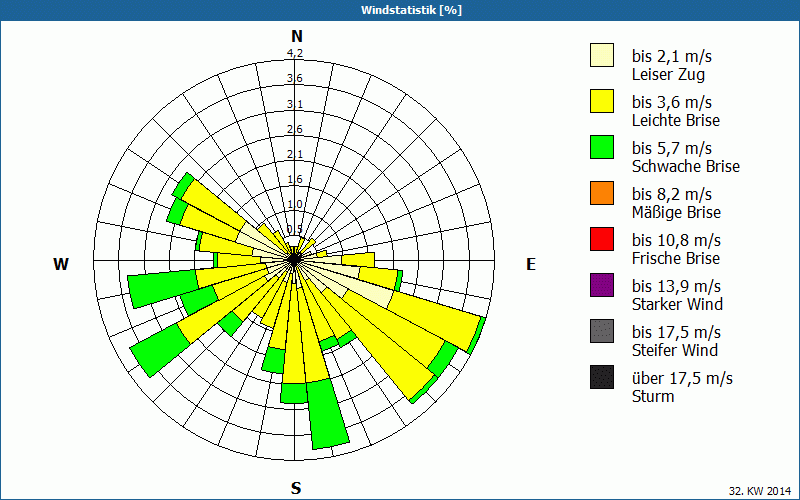Select the "bis 13,9 m/s" legend text
This screenshot has height=500, width=800.
(676, 286)
